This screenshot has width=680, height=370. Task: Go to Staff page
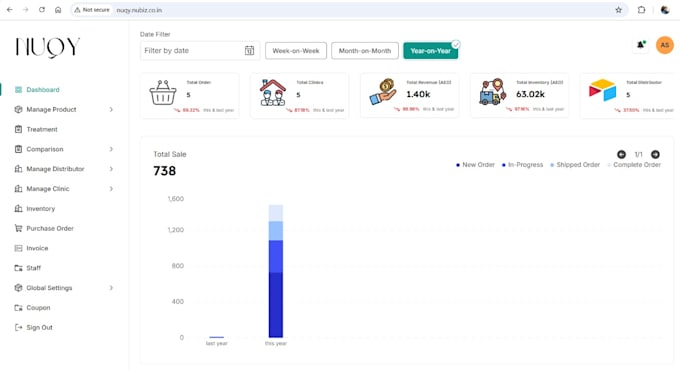coord(33,268)
